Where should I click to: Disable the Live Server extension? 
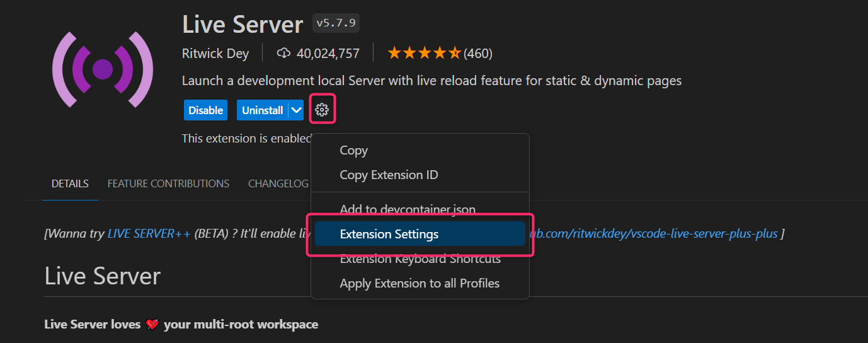[206, 110]
